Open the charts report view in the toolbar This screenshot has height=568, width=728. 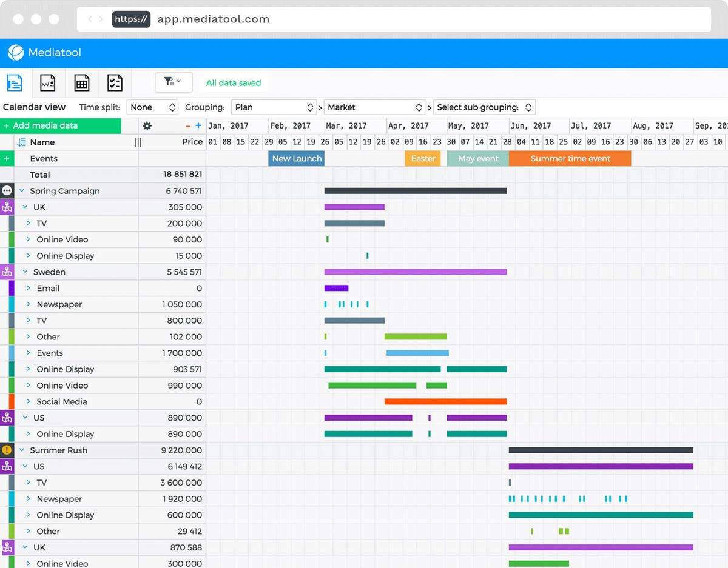48,82
